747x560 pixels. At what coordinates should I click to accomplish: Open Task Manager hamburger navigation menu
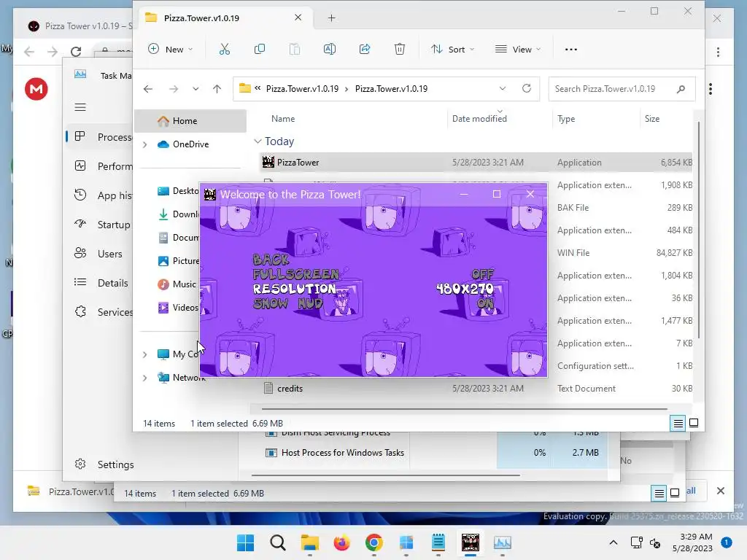pyautogui.click(x=80, y=107)
